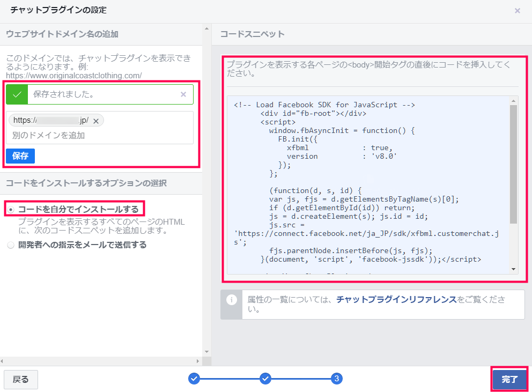The height and width of the screenshot is (392, 532).
Task: Click the チャットプラグインの設定 dialog title
Action: (x=58, y=10)
